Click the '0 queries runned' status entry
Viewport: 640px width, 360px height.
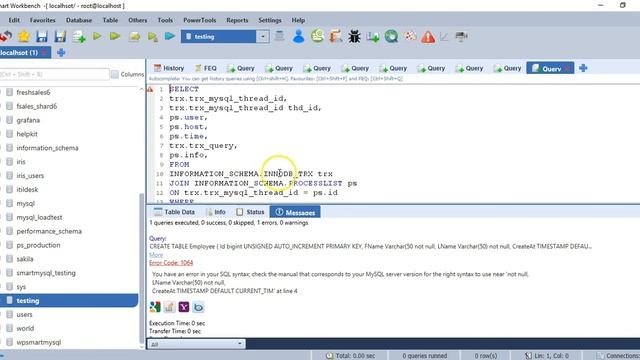tap(424, 356)
